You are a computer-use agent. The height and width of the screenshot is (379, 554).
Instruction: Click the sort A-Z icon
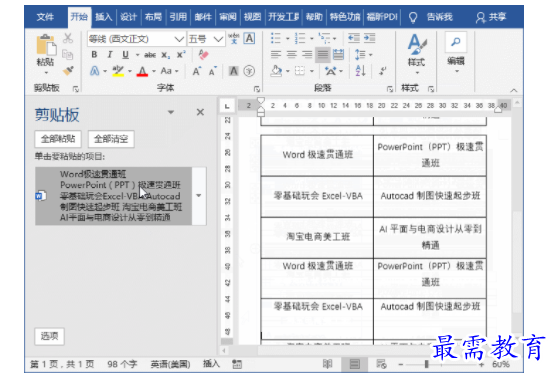(x=360, y=71)
